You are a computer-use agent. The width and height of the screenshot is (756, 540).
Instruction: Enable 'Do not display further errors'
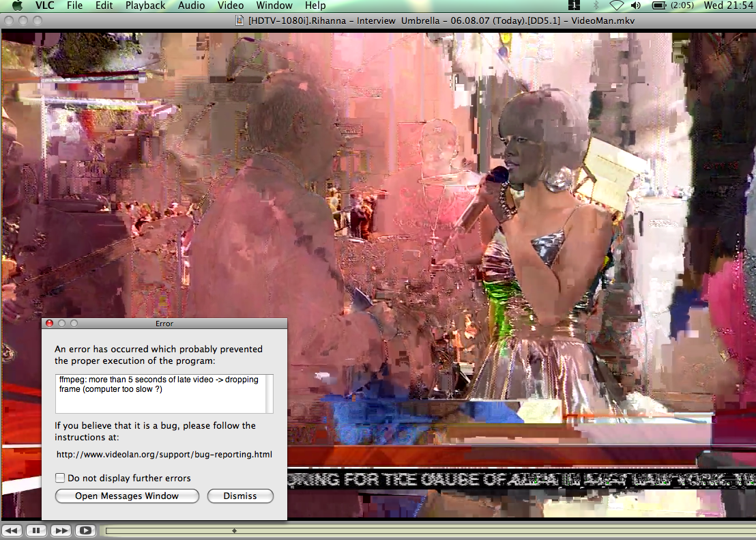(x=60, y=479)
